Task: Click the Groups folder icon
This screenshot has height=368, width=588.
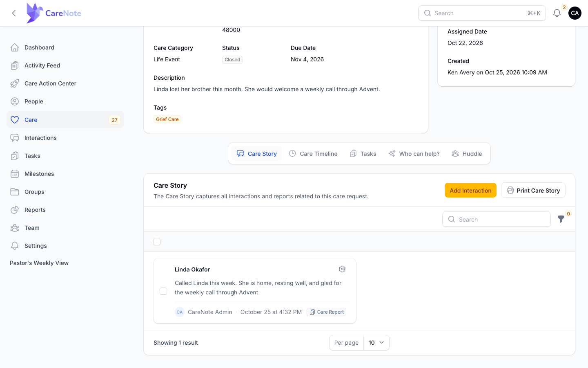Action: pos(15,192)
